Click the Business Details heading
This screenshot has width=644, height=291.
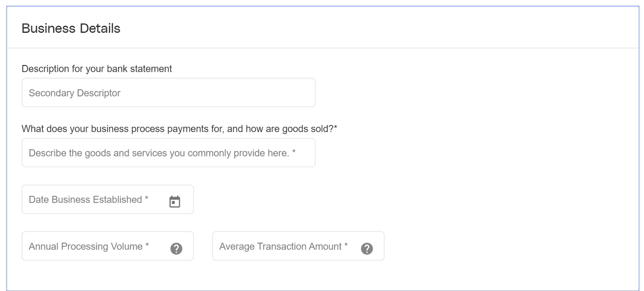click(71, 28)
